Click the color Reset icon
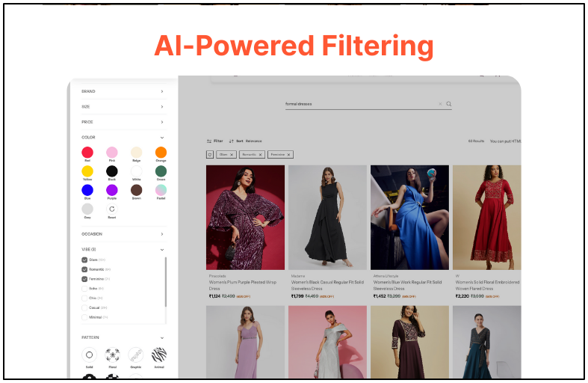 112,209
